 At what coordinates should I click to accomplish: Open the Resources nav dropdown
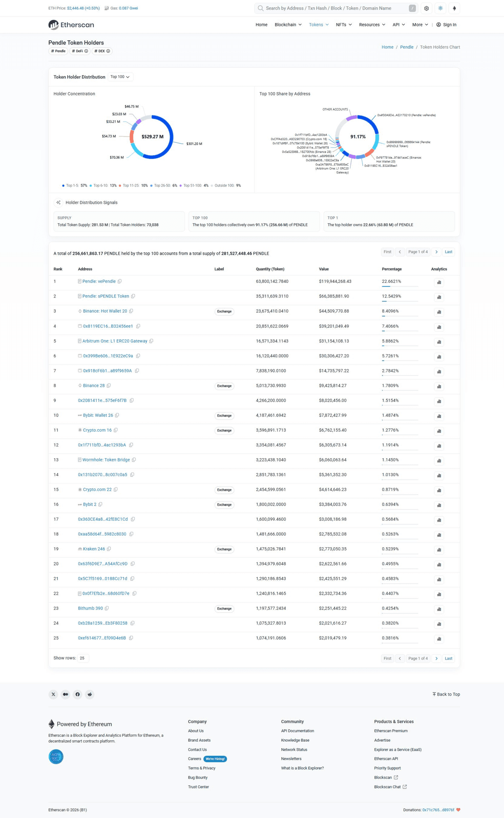pos(372,25)
